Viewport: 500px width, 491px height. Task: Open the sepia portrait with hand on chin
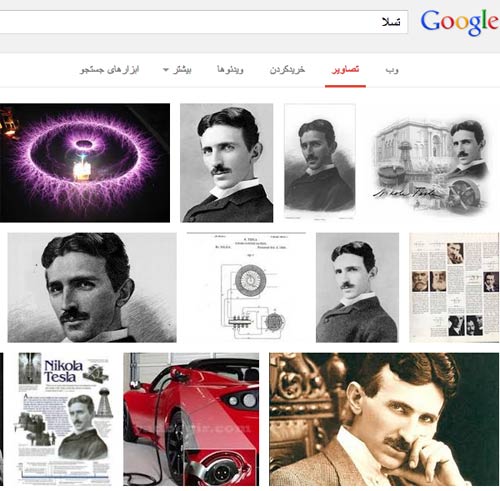(384, 419)
